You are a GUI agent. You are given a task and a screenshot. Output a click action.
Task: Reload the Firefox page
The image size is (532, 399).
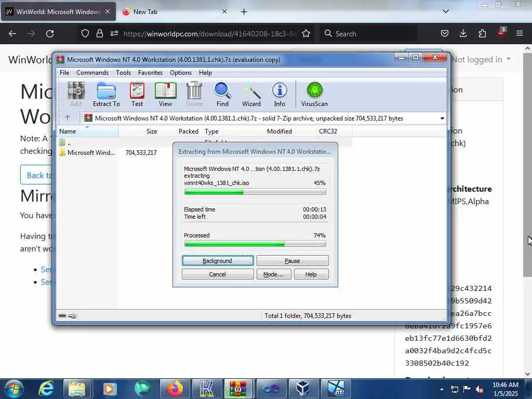[50, 34]
